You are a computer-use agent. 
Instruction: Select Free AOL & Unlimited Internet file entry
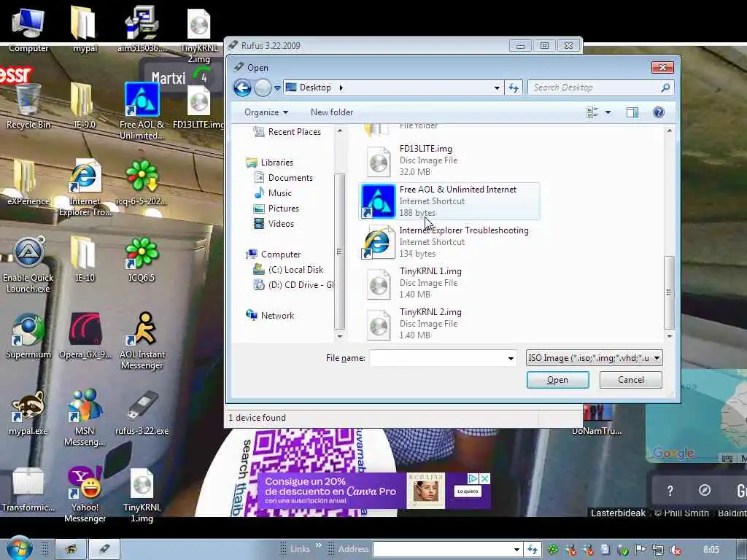click(x=449, y=201)
